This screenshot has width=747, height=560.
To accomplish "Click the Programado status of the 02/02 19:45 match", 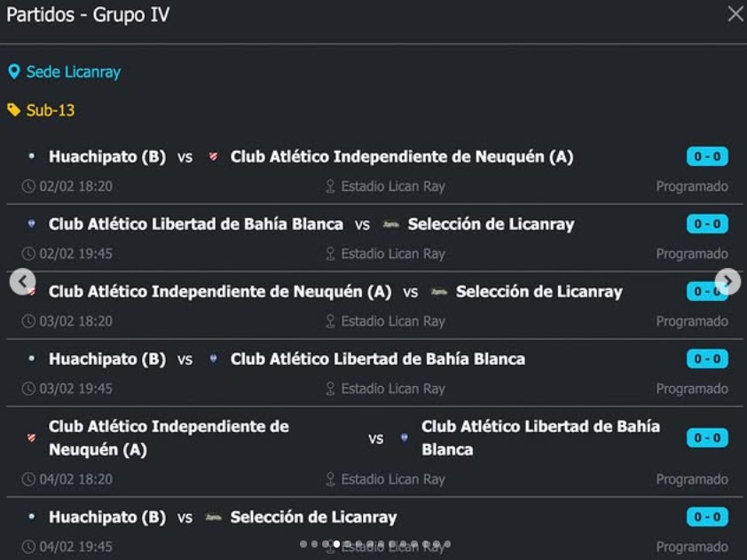I will [692, 254].
